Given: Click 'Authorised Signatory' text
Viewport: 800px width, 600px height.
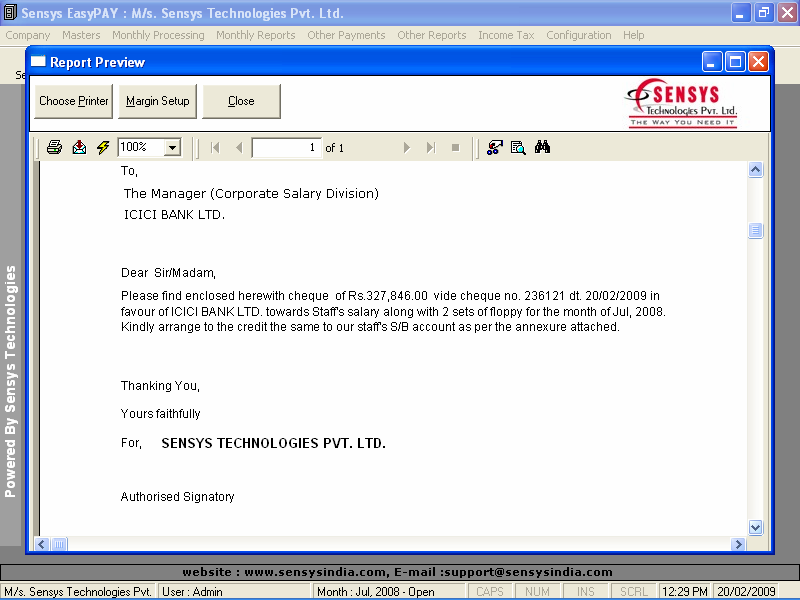Looking at the screenshot, I should [x=178, y=497].
